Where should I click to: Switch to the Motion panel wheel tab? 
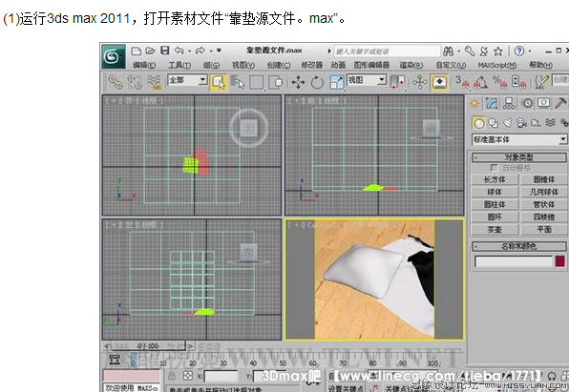(527, 104)
